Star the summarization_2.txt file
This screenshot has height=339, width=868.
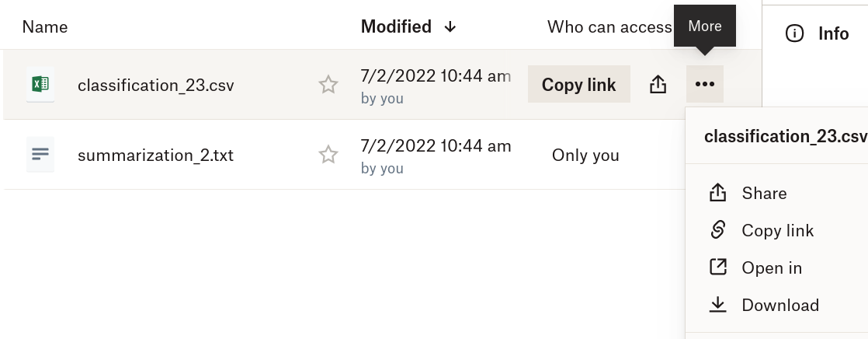coord(328,155)
